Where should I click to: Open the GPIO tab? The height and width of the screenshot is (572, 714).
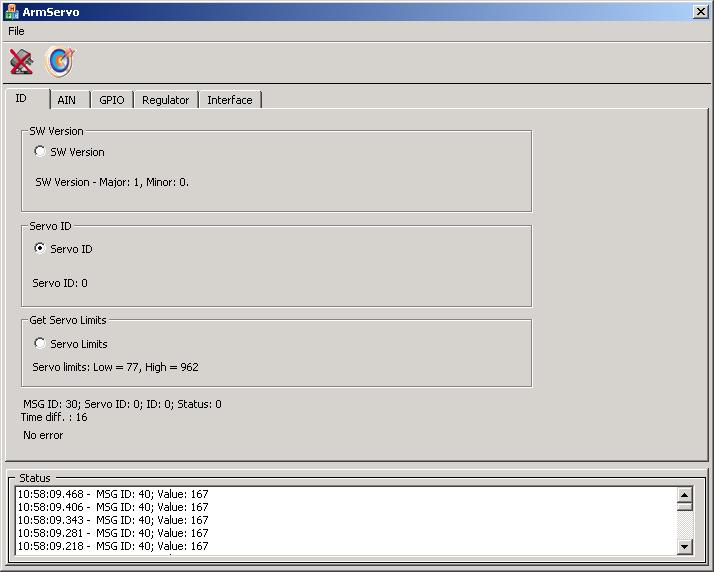(x=112, y=100)
